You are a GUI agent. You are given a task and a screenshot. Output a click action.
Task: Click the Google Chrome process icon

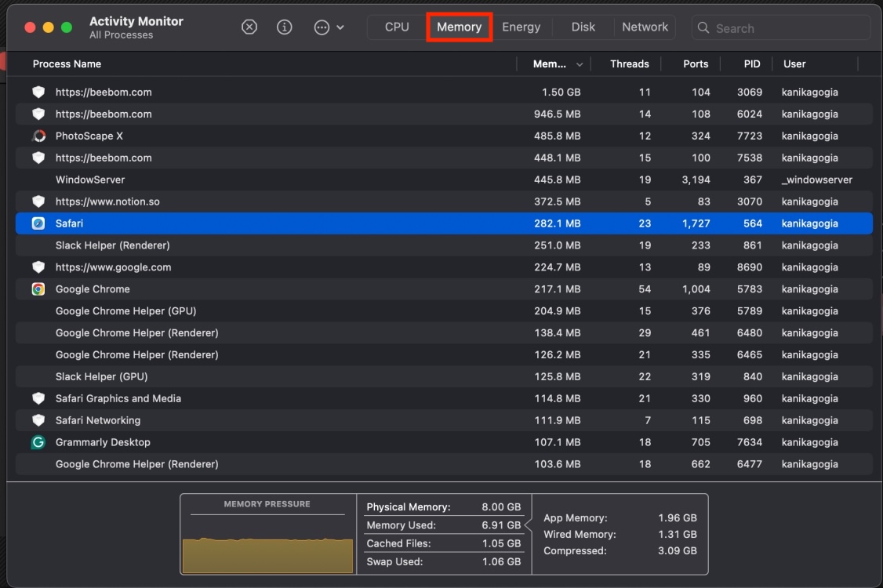coord(38,289)
